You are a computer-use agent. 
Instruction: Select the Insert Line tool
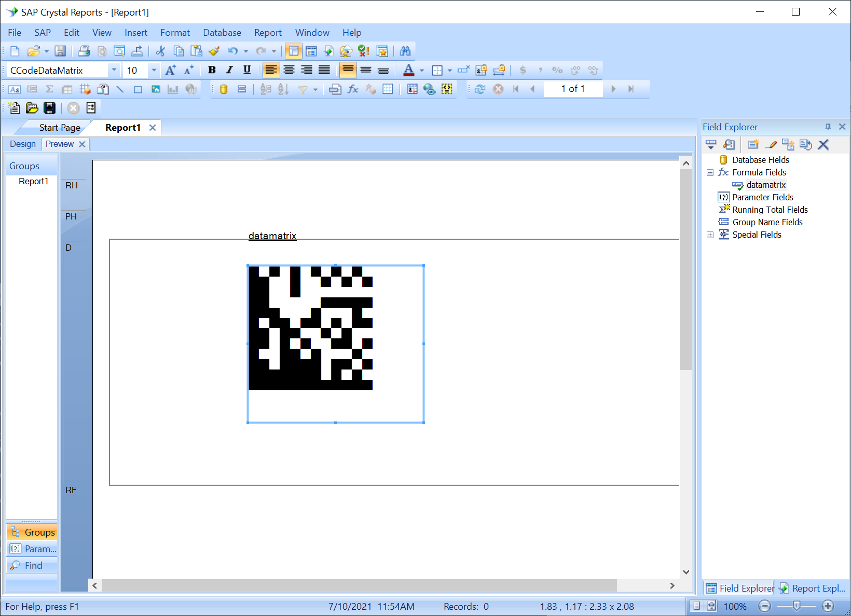pos(120,89)
